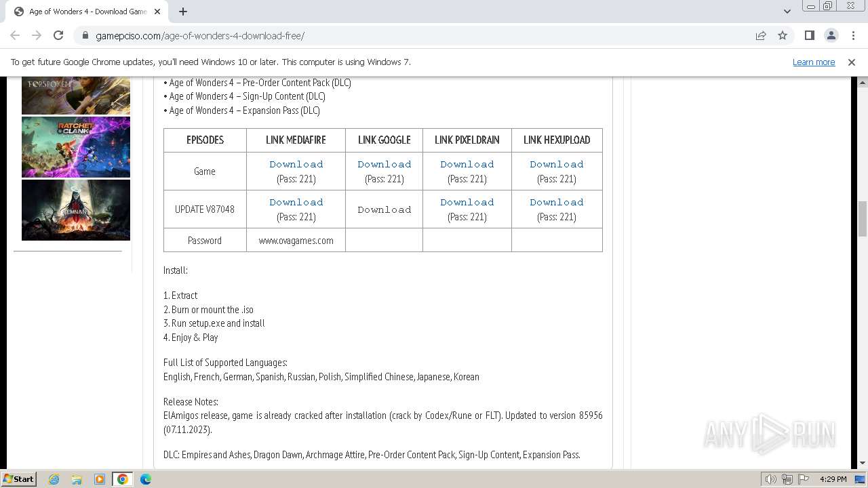The image size is (868, 488).
Task: Switch to Chrome in the taskbar
Action: (123, 479)
